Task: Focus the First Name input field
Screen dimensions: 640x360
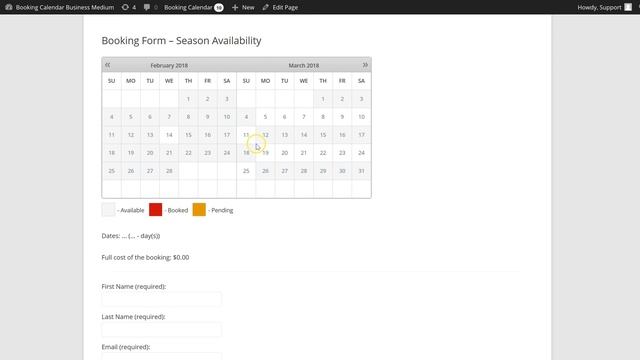Action: pyautogui.click(x=162, y=299)
